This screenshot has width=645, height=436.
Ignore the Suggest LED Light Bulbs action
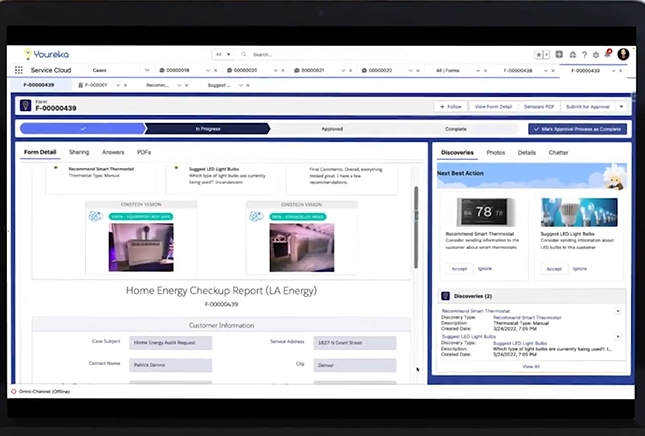point(580,269)
